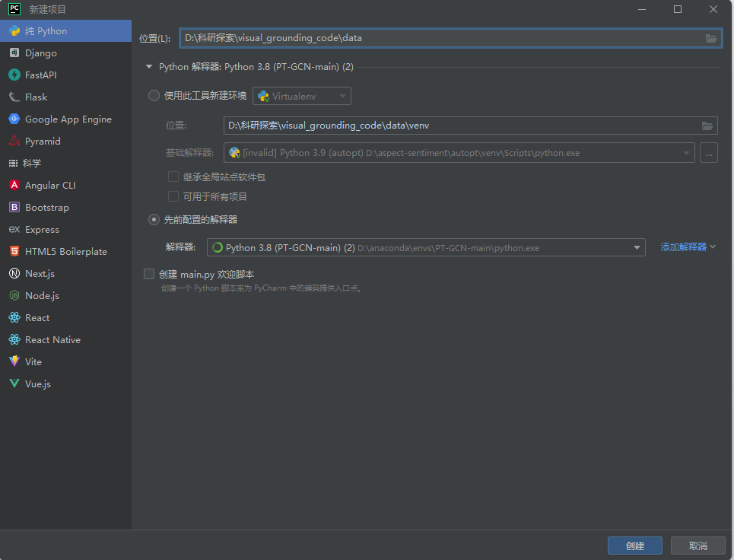Click the conda loading ring icon in the interpreter field
The image size is (734, 560).
point(218,248)
